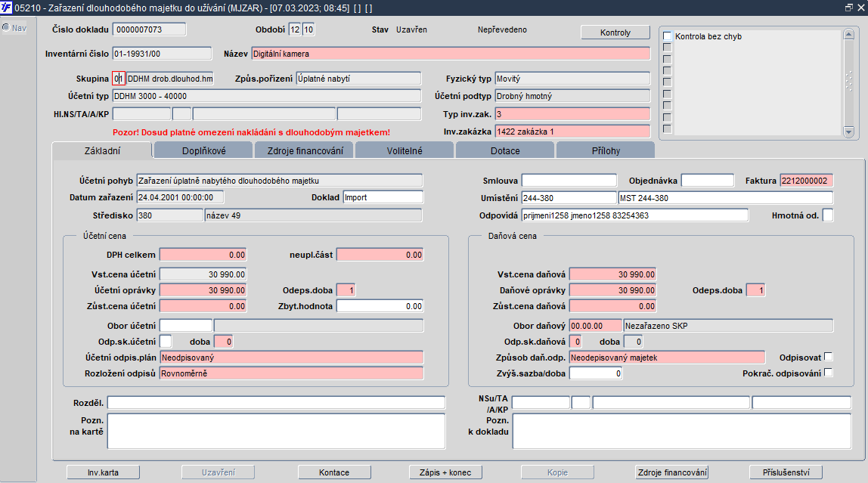The width and height of the screenshot is (868, 483).
Task: Click the Kontroly button
Action: (615, 33)
